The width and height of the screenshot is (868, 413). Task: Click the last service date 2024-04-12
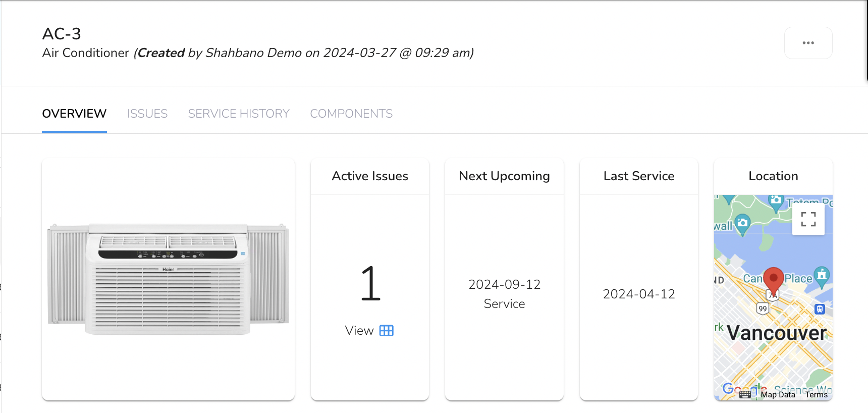(639, 294)
